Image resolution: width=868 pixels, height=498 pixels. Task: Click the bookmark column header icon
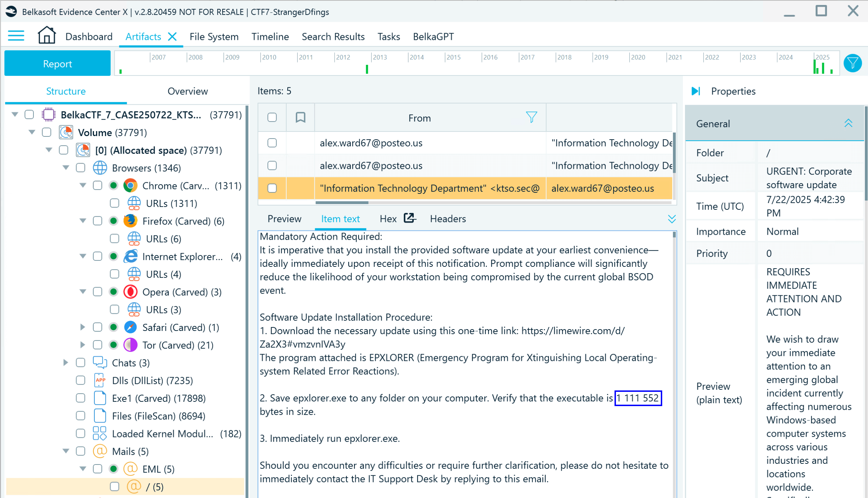click(300, 118)
